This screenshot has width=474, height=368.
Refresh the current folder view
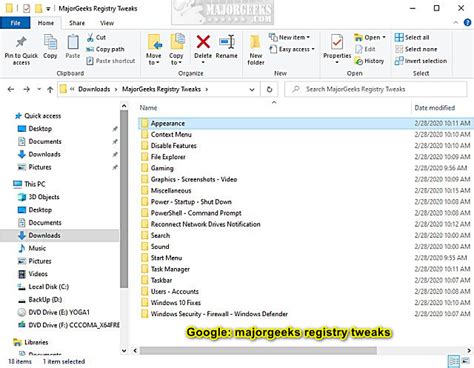click(x=269, y=89)
